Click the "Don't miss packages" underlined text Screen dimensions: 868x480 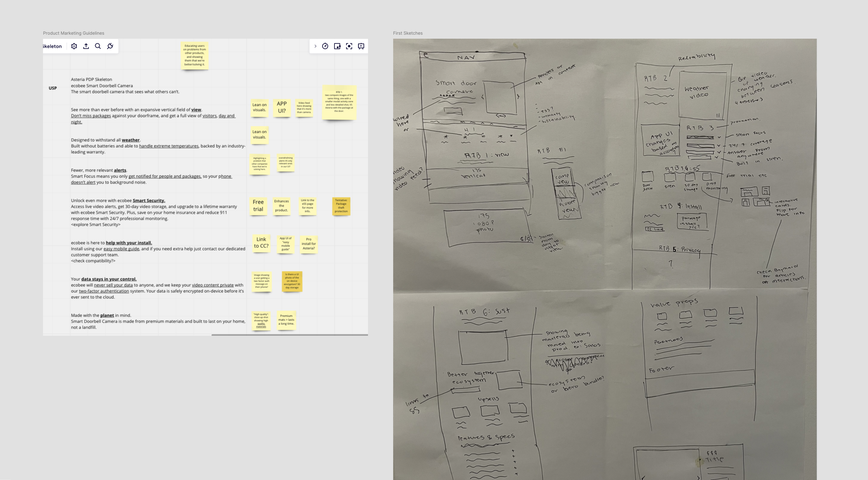tap(91, 116)
